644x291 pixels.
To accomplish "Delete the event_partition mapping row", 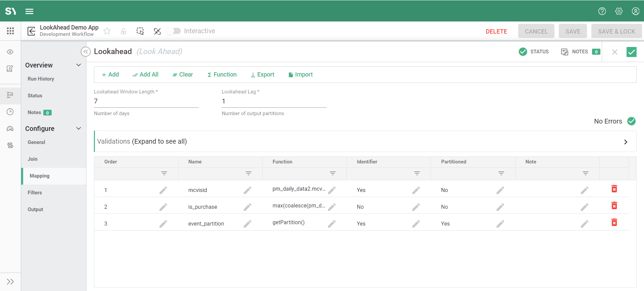I will coord(614,223).
